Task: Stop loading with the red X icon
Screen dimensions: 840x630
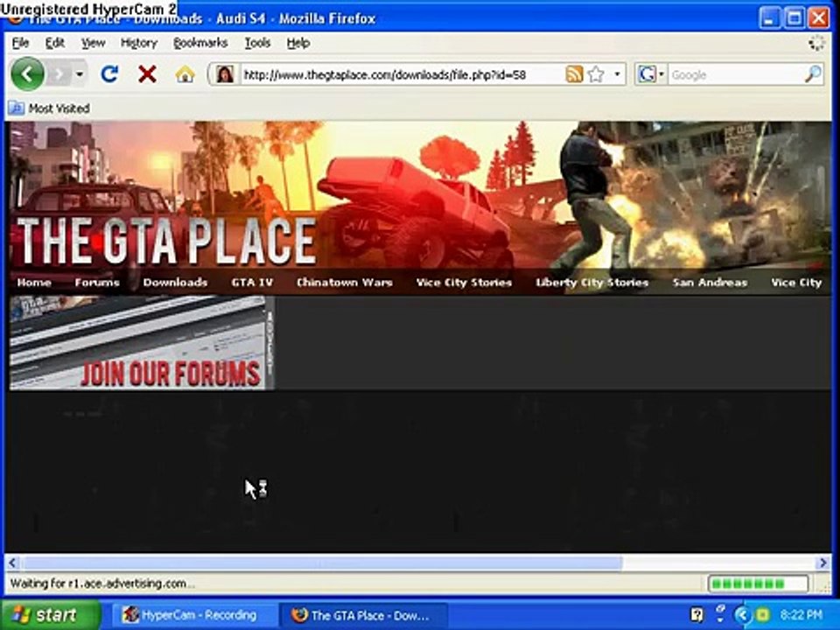Action: (x=147, y=73)
